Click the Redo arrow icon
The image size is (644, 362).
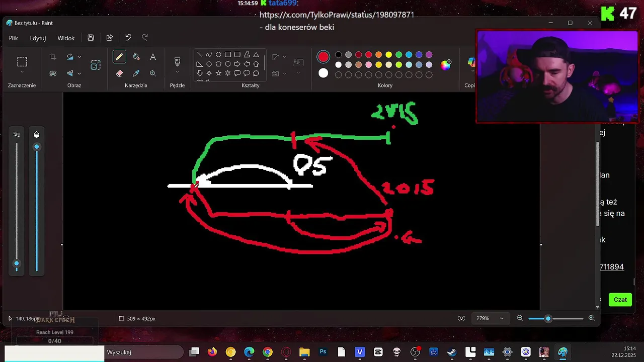[145, 38]
